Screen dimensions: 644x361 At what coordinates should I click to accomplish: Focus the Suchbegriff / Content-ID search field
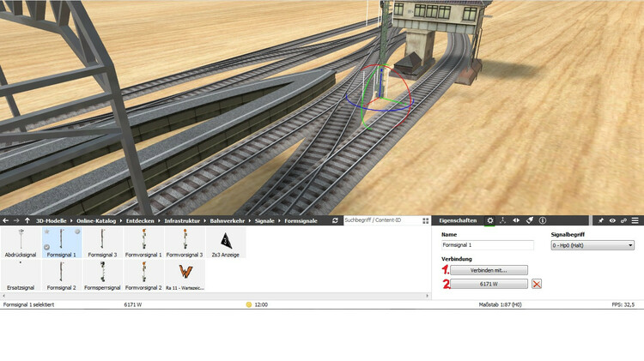coord(382,220)
